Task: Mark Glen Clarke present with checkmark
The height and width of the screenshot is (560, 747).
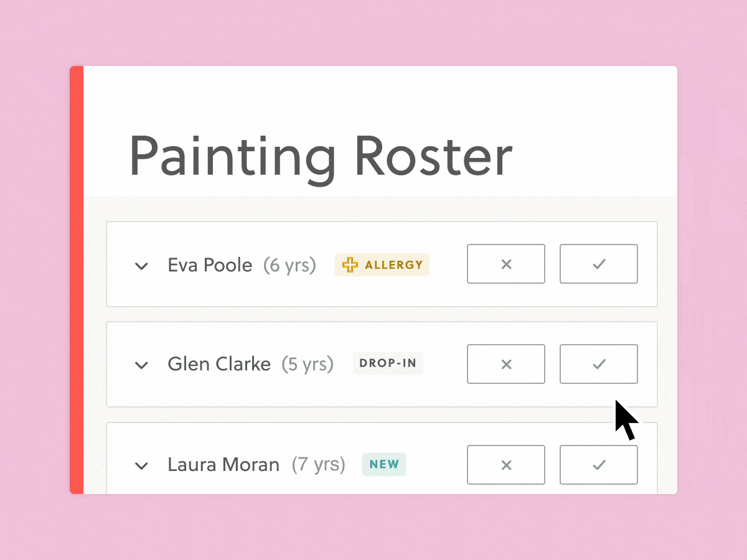Action: [x=598, y=364]
